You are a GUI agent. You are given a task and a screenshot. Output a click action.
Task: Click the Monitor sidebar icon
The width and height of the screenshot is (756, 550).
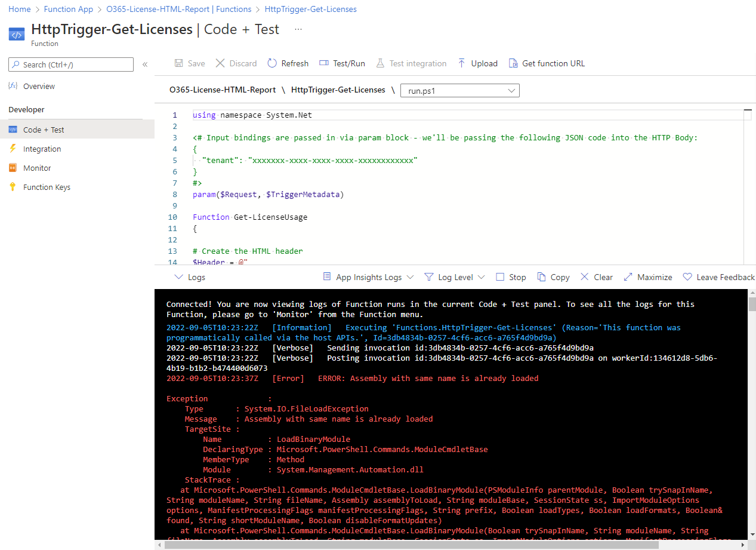[13, 168]
